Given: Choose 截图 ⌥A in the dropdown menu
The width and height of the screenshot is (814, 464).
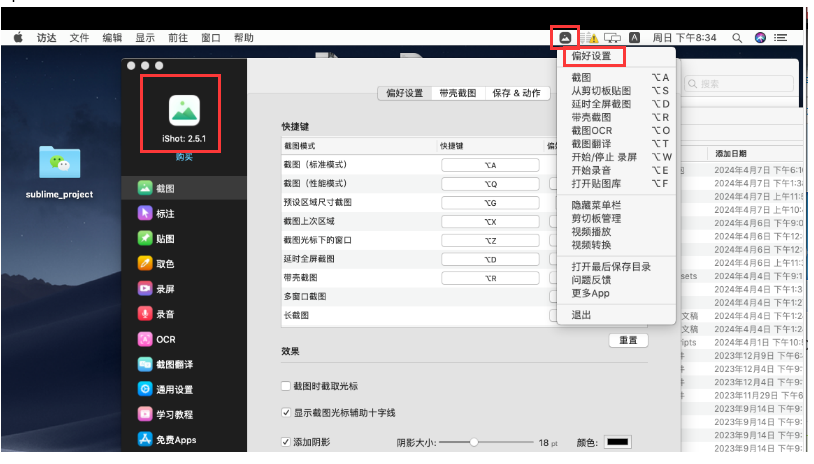Looking at the screenshot, I should tap(616, 77).
